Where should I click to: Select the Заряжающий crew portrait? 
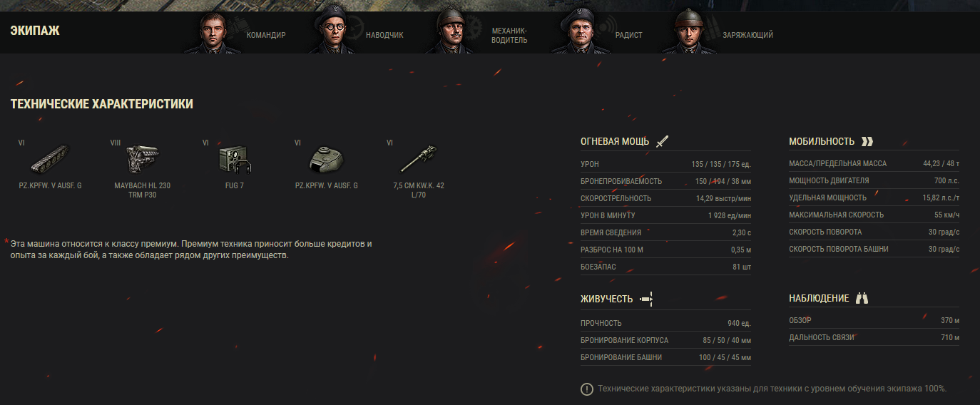[x=689, y=33]
